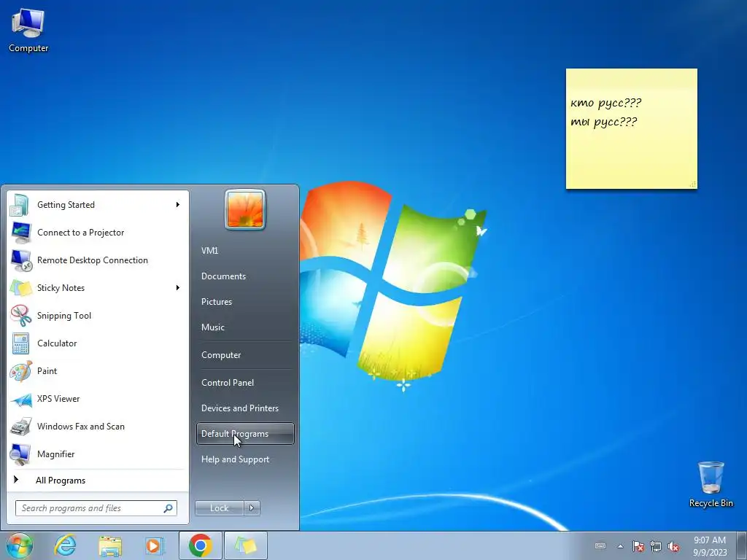The image size is (747, 560).
Task: Open Windows Media Player from taskbar
Action: coord(155,545)
